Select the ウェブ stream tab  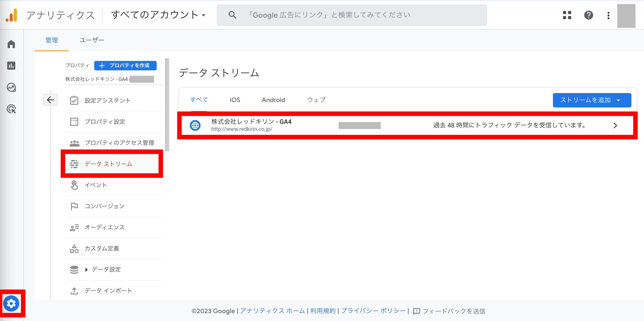[x=316, y=100]
